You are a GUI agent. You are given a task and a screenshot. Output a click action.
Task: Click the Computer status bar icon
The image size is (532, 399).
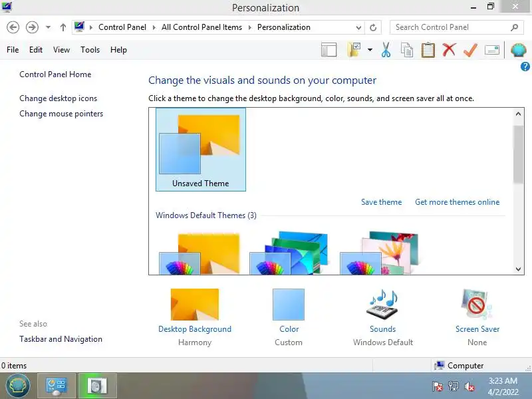click(x=440, y=365)
